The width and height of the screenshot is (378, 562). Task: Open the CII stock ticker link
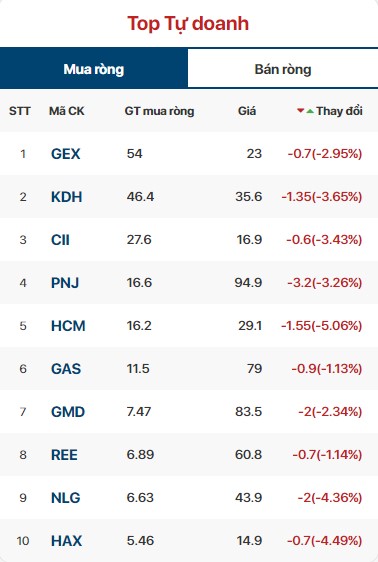tap(60, 240)
